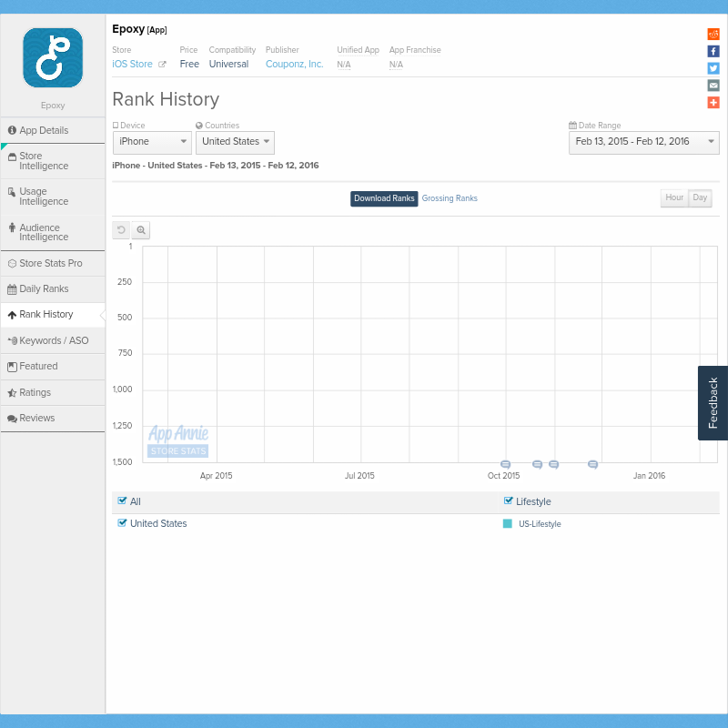Image resolution: width=728 pixels, height=728 pixels.
Task: Toggle the United States checkbox
Action: [122, 522]
